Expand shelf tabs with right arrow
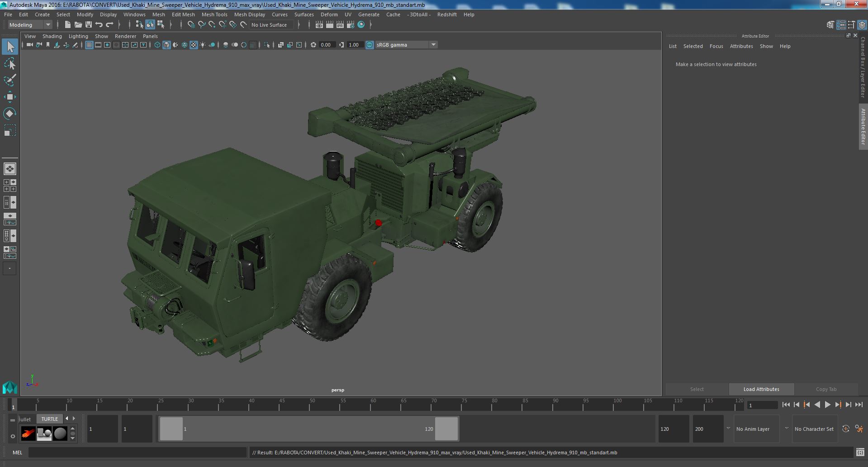This screenshot has height=467, width=868. click(x=74, y=419)
